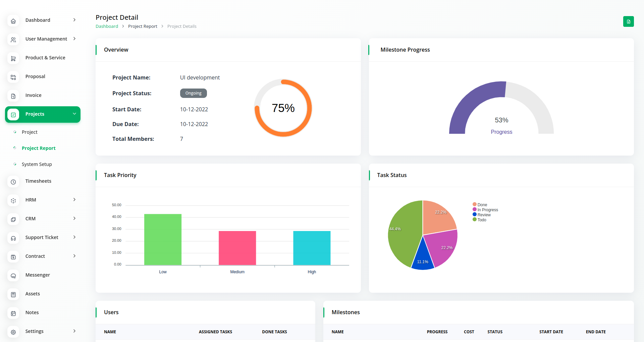Image resolution: width=644 pixels, height=342 pixels.
Task: Click the Settings gear icon
Action: (x=13, y=332)
